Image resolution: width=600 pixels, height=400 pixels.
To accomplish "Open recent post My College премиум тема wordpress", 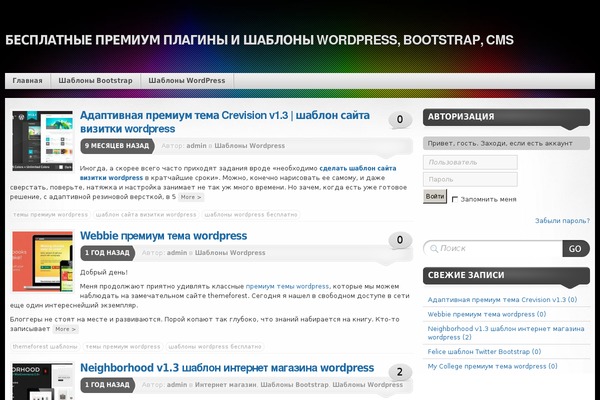I will pyautogui.click(x=492, y=366).
